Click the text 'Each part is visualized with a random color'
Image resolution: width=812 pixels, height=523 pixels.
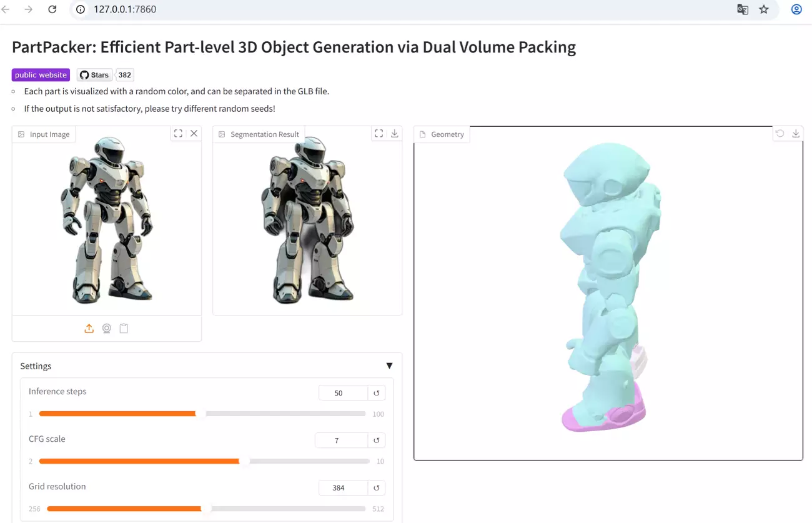coord(105,91)
